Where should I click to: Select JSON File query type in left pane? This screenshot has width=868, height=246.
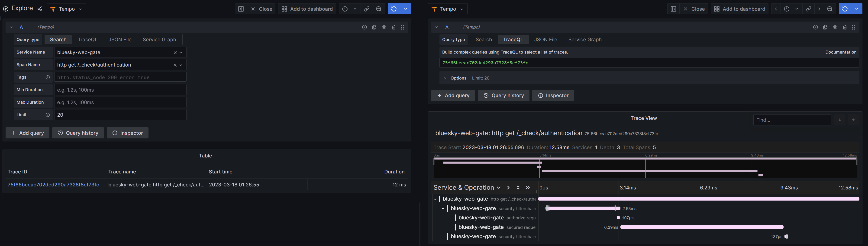[120, 40]
